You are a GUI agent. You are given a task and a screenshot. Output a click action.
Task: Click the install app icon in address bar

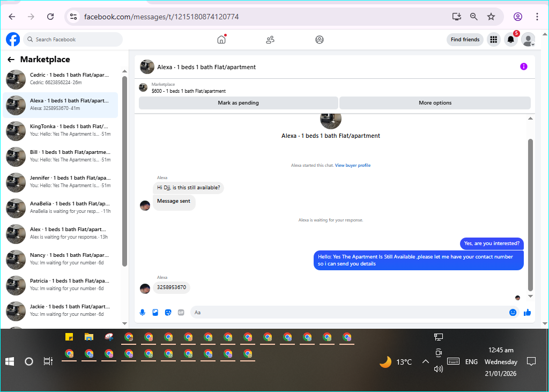[457, 17]
